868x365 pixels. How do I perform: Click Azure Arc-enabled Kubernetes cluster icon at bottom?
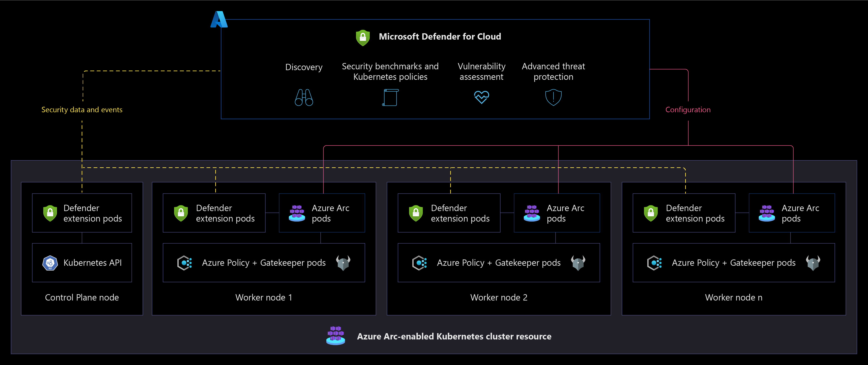336,335
